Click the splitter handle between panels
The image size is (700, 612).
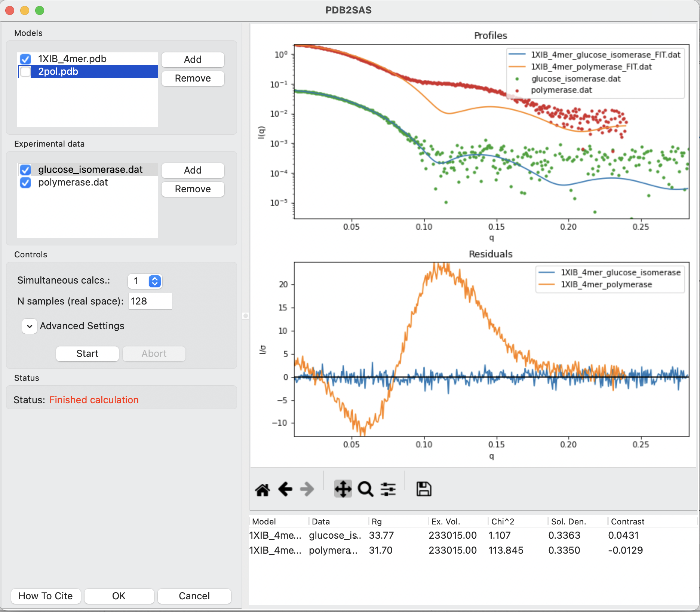(246, 316)
